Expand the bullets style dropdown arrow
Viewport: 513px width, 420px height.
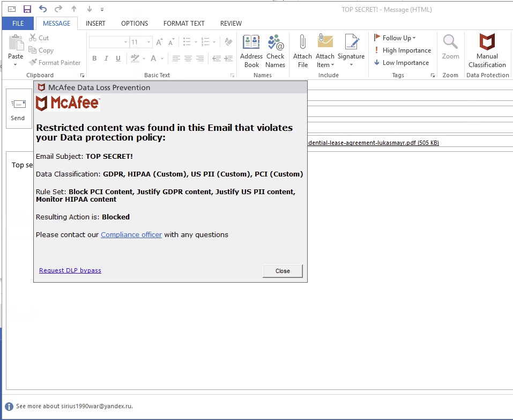[x=196, y=42]
